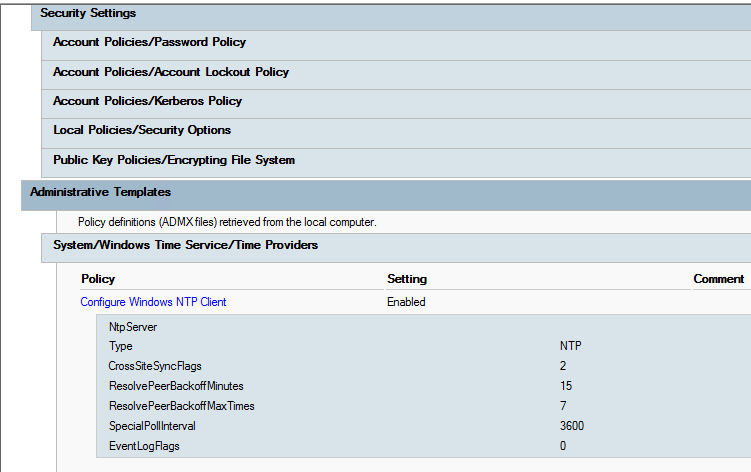Click the EventLogFlags label
This screenshot has width=751, height=472.
point(144,446)
